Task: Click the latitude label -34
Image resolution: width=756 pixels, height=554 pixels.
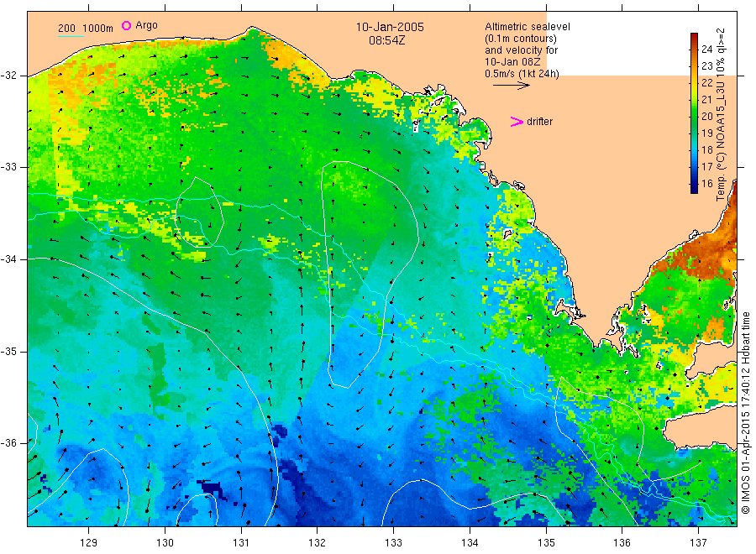Action: click(x=8, y=259)
